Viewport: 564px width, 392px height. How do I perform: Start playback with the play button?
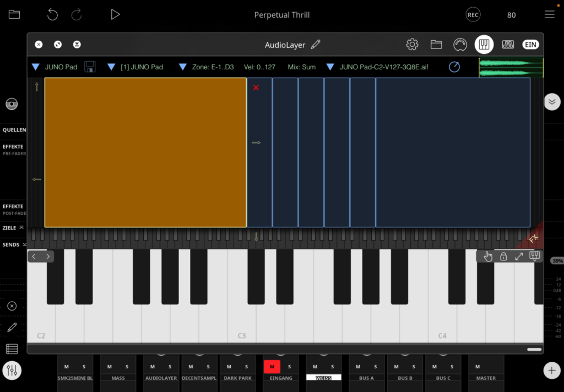coord(115,15)
